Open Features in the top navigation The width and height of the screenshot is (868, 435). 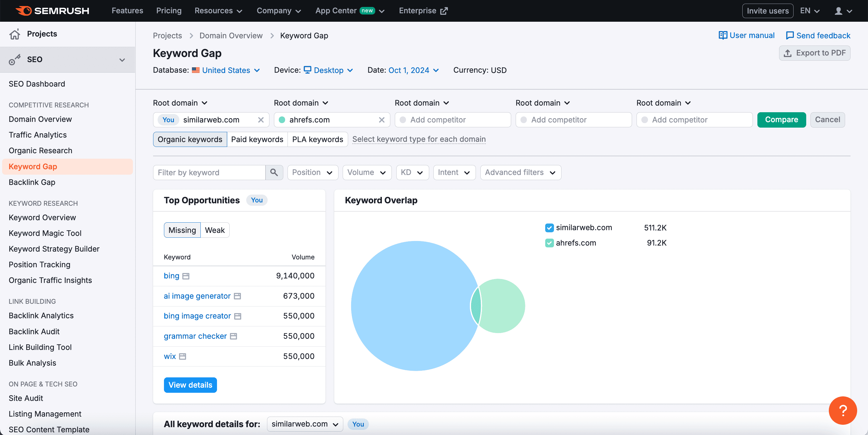tap(127, 11)
